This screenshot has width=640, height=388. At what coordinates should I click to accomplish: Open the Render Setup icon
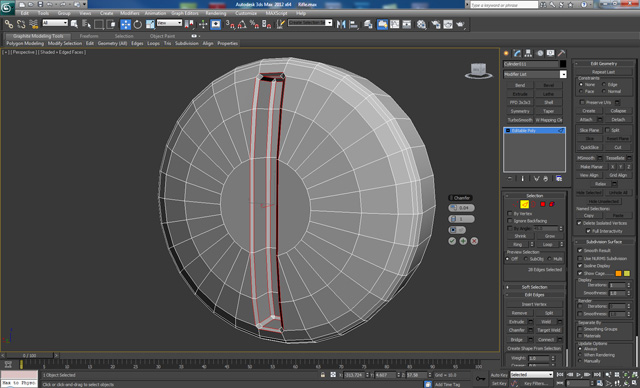[x=436, y=24]
